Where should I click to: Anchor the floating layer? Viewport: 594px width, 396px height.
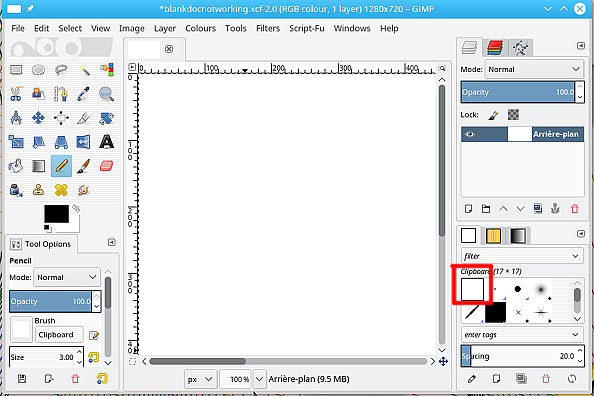(555, 209)
